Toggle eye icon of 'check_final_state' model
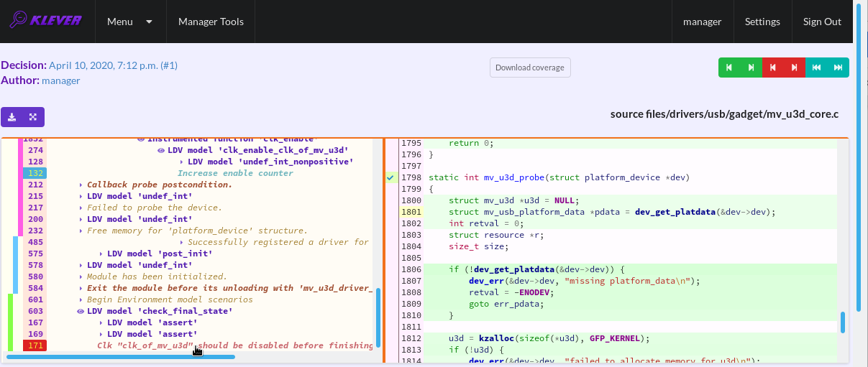868x367 pixels. [81, 311]
